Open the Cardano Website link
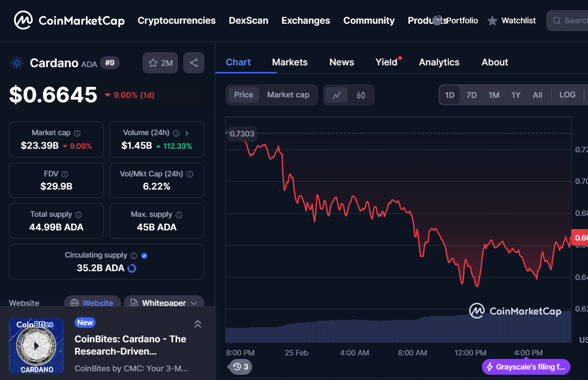Screen dimensions: 588x380 pos(93,303)
